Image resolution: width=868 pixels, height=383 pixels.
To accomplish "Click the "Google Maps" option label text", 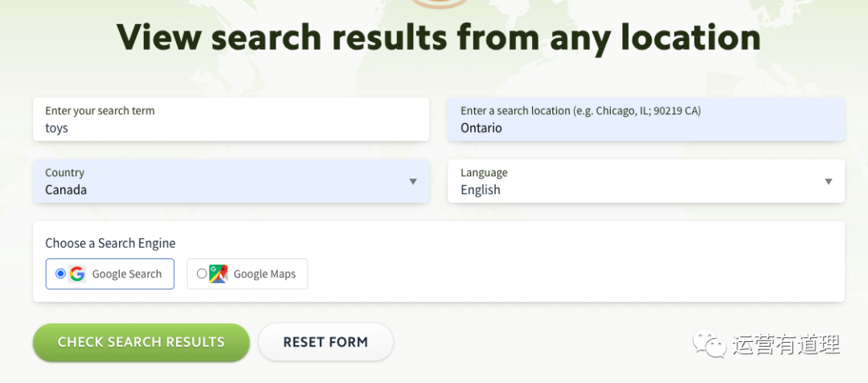I will [x=264, y=274].
